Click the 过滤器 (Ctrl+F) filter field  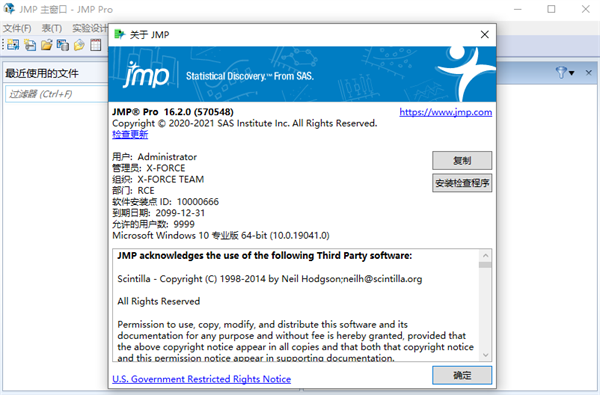pyautogui.click(x=57, y=94)
